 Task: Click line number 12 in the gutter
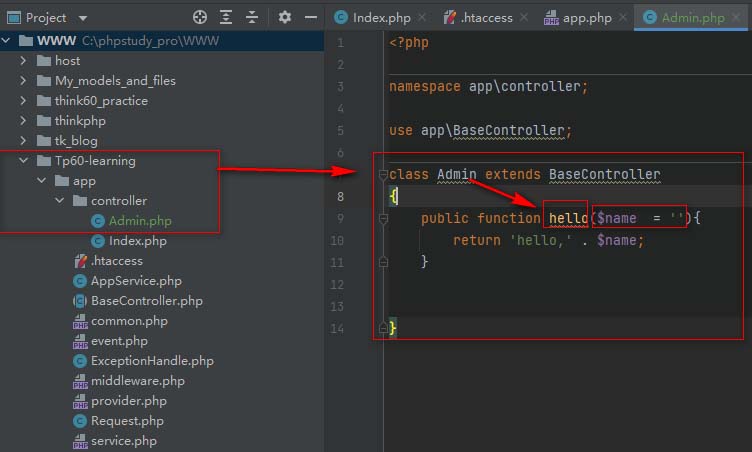(x=340, y=285)
